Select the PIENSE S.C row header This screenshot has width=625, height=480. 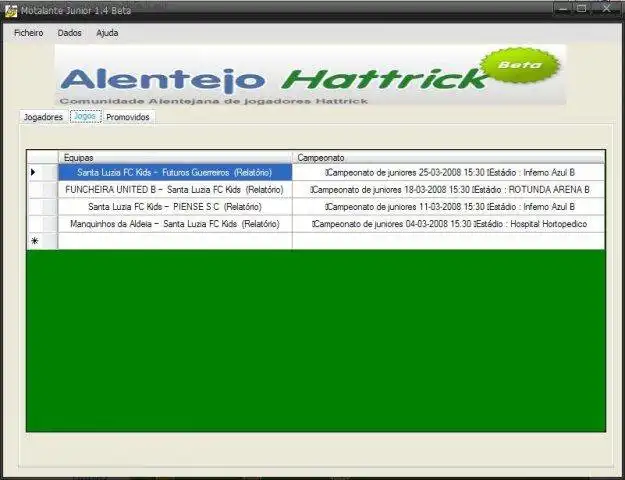click(x=42, y=207)
